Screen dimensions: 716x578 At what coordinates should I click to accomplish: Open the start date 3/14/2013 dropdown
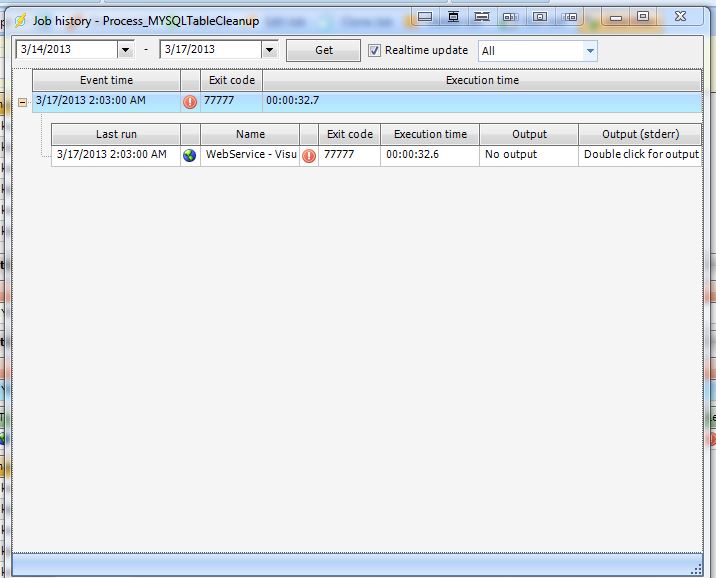pyautogui.click(x=125, y=50)
